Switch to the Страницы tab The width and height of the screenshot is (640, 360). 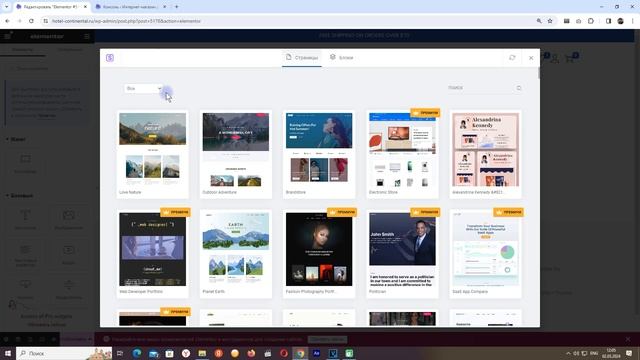click(302, 58)
